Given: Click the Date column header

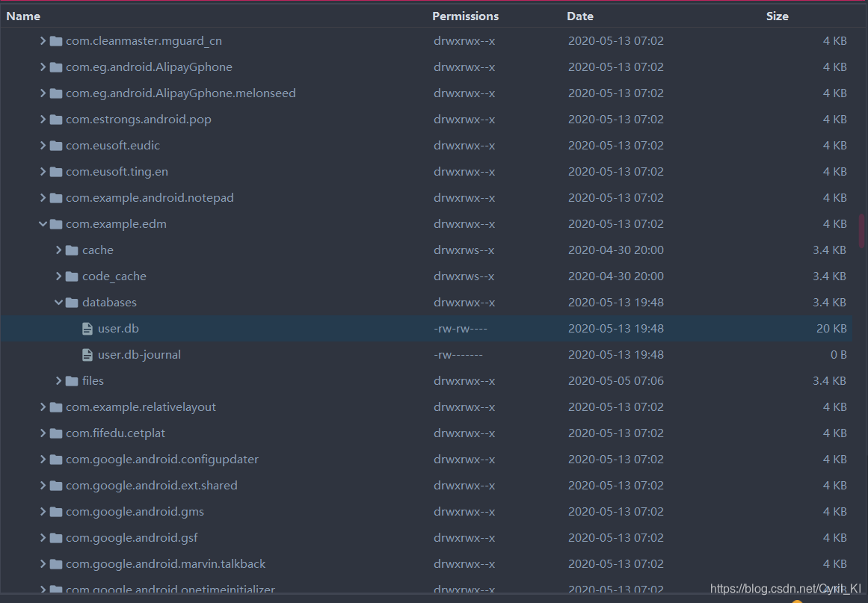Looking at the screenshot, I should (x=580, y=16).
